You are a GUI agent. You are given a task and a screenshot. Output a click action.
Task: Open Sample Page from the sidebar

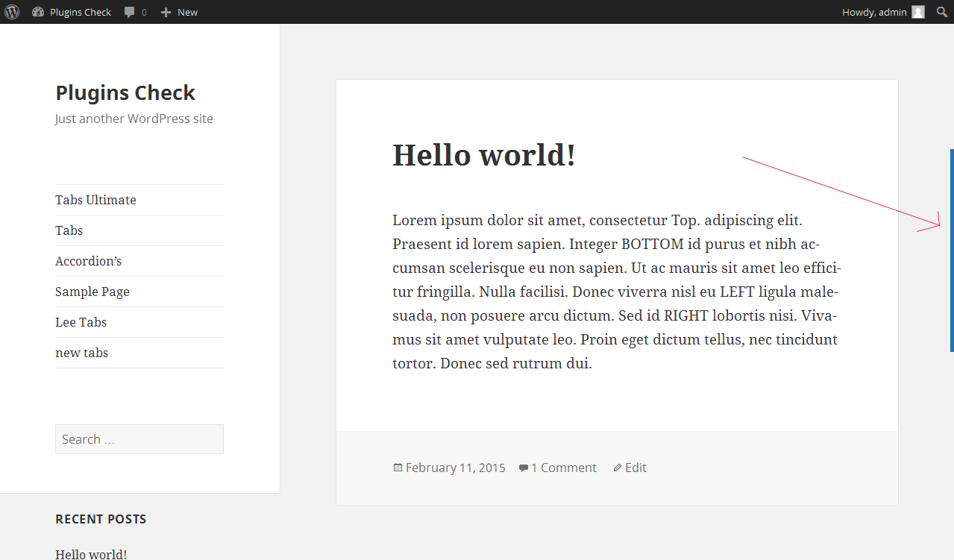[x=92, y=292]
